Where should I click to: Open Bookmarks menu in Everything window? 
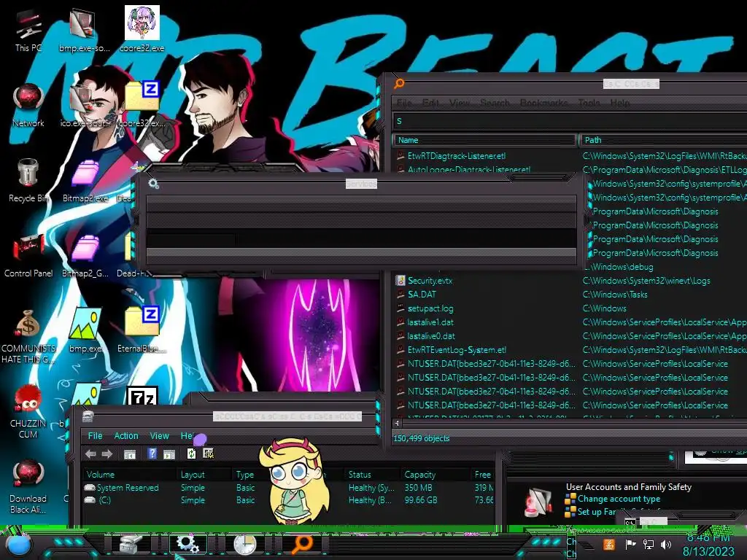pos(543,102)
